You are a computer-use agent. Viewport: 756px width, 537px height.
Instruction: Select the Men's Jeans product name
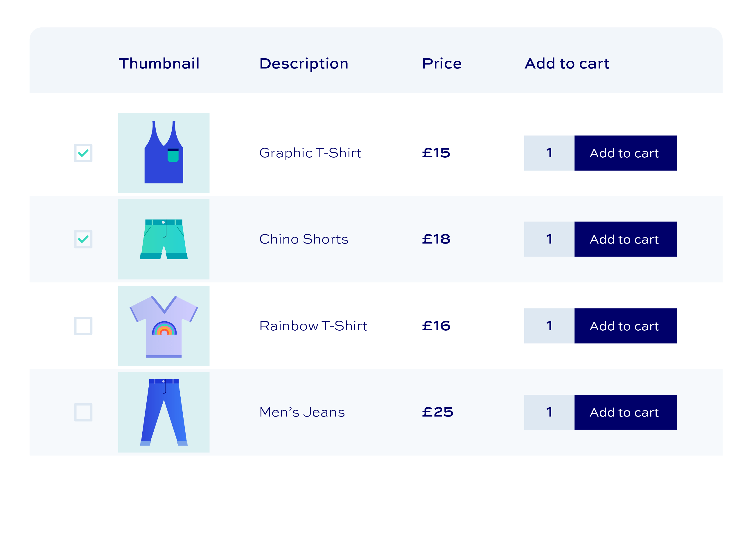pos(302,412)
